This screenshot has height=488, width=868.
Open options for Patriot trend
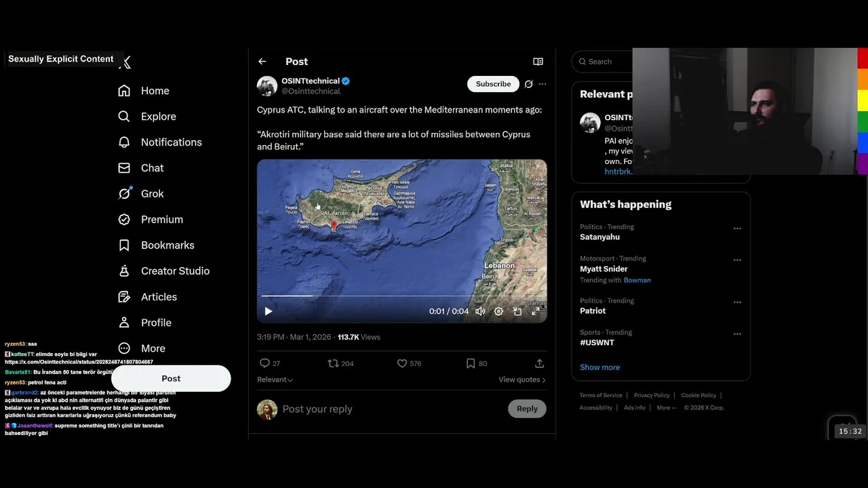tap(737, 302)
